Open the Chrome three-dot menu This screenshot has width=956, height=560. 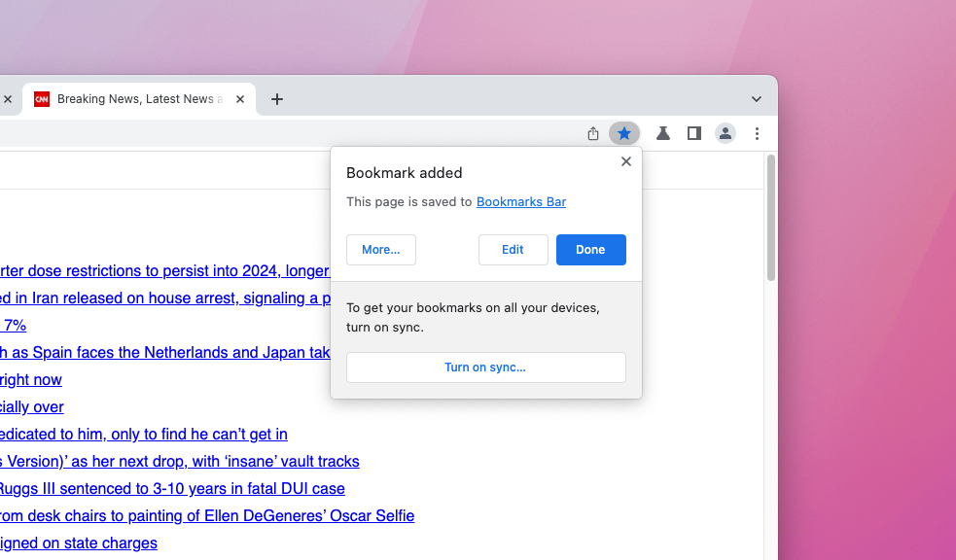(x=757, y=133)
